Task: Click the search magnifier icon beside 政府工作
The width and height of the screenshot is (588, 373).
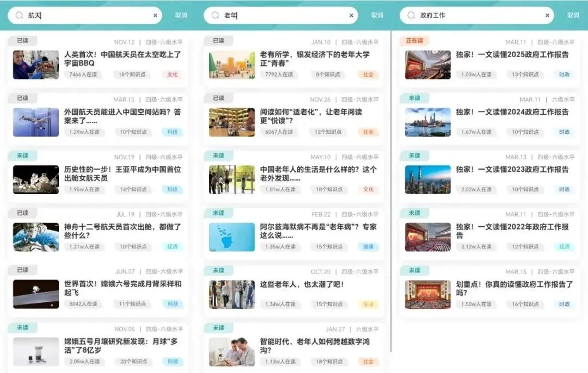Action: [x=412, y=15]
